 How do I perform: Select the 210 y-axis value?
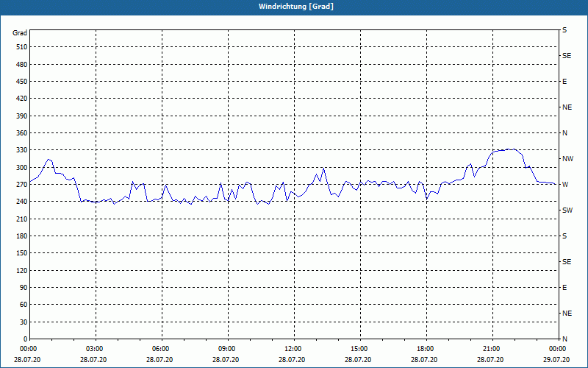(22, 219)
